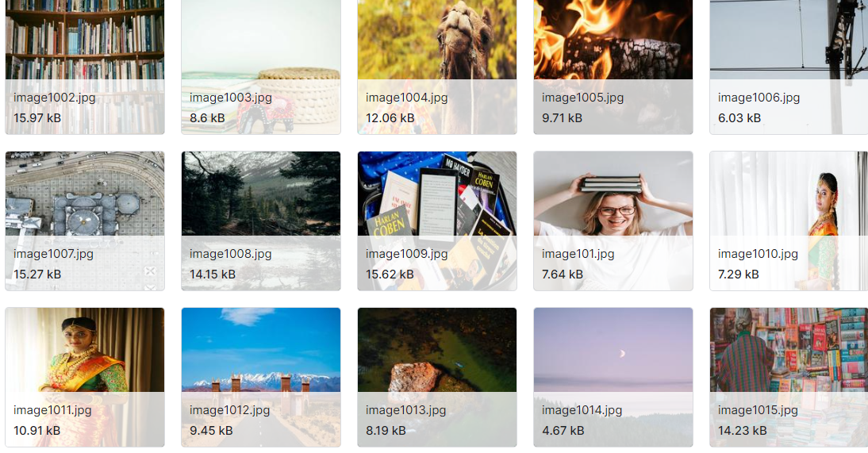Click the image1007.jpg filename label

(53, 254)
